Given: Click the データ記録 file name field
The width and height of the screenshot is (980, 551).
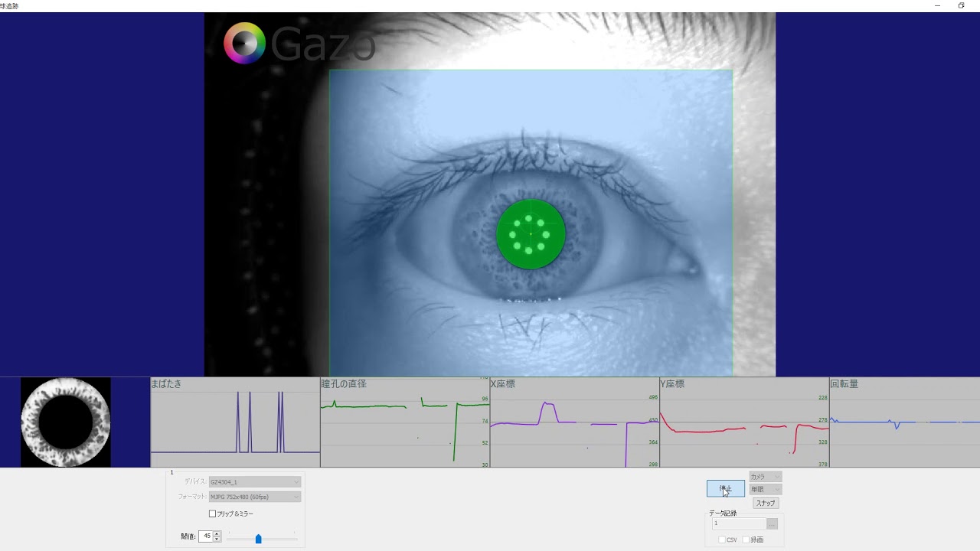Looking at the screenshot, I should tap(739, 523).
